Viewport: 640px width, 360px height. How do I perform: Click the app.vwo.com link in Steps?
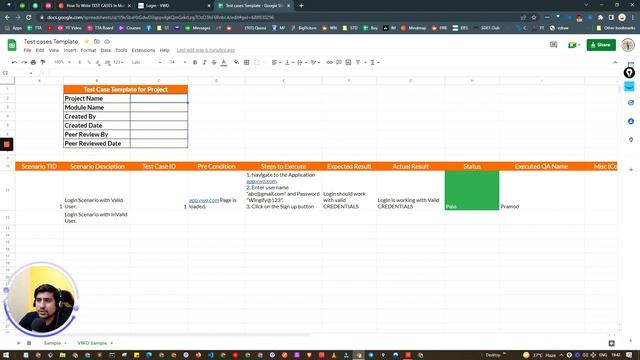262,181
